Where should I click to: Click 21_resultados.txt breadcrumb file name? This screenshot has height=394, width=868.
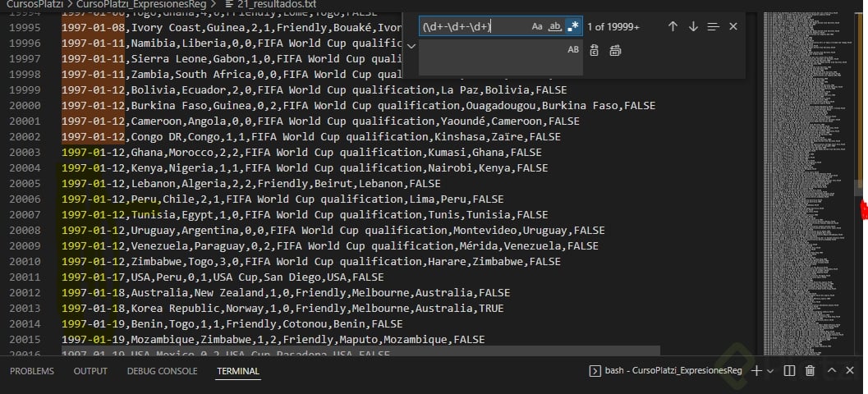click(x=276, y=4)
